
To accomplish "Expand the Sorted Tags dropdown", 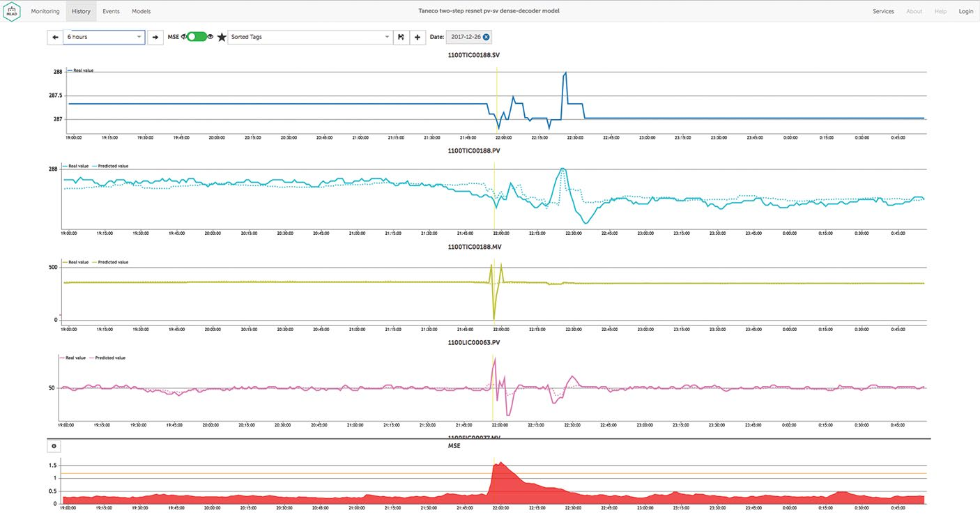I will 310,37.
